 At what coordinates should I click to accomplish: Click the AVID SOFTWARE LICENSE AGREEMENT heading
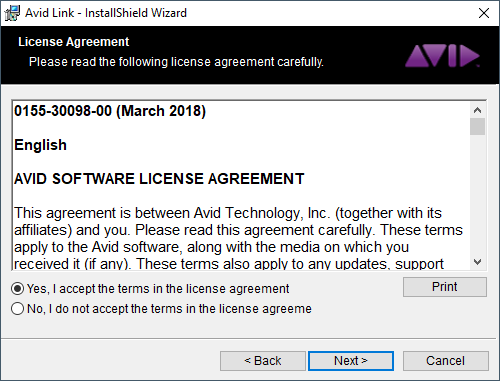pyautogui.click(x=159, y=179)
